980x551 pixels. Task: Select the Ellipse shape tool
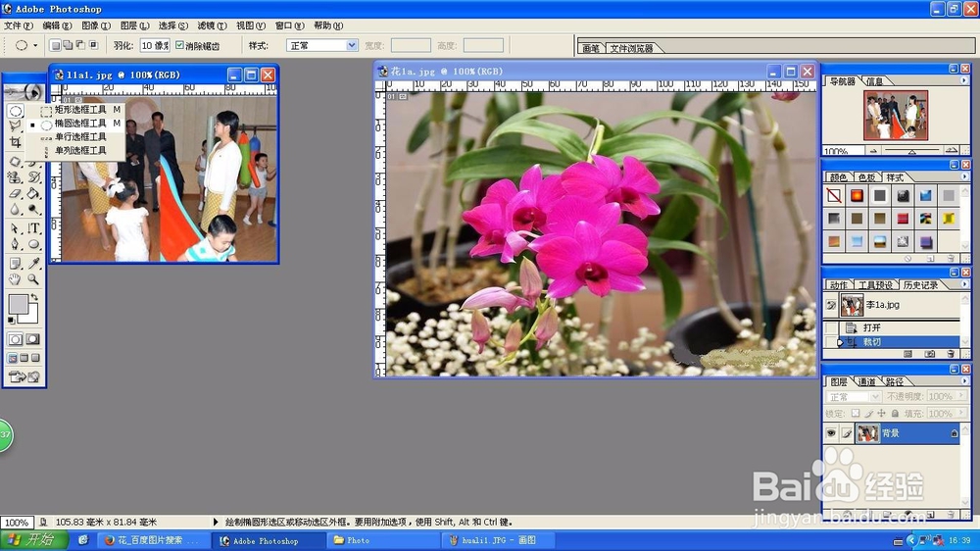click(x=33, y=244)
